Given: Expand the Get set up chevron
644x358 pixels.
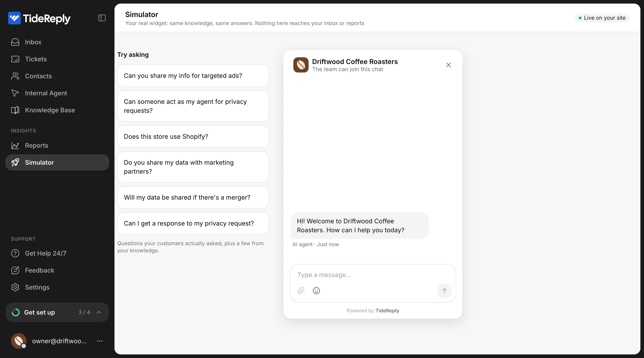Looking at the screenshot, I should 99,312.
